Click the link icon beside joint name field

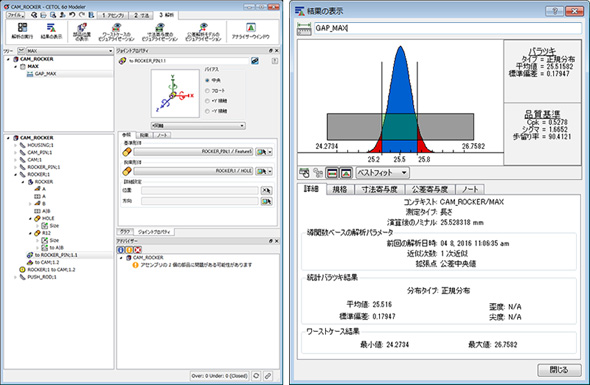255,61
